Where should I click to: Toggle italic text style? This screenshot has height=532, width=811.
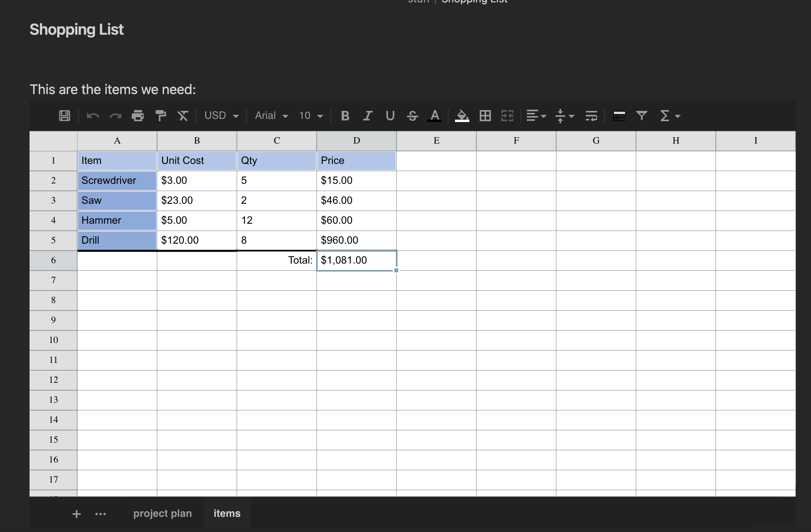pyautogui.click(x=368, y=116)
